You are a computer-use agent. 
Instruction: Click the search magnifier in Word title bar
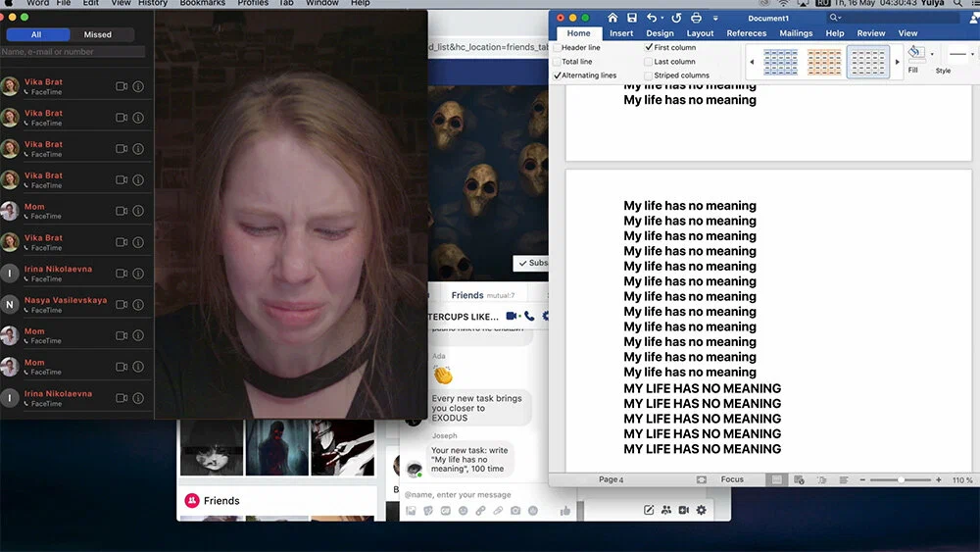click(x=834, y=18)
